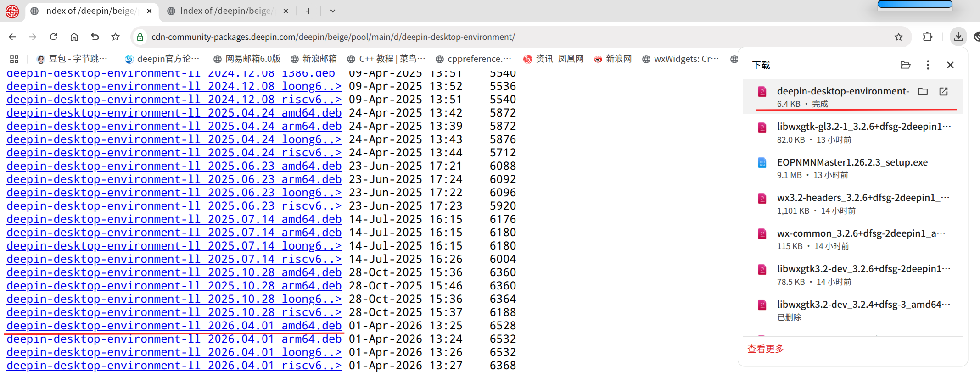Open the wxWidgets bookmark

(681, 59)
